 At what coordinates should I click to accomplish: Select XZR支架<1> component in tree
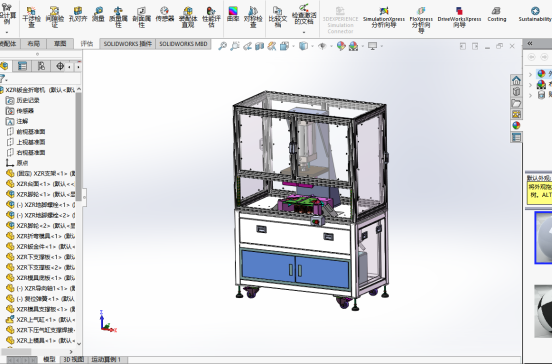(x=41, y=173)
